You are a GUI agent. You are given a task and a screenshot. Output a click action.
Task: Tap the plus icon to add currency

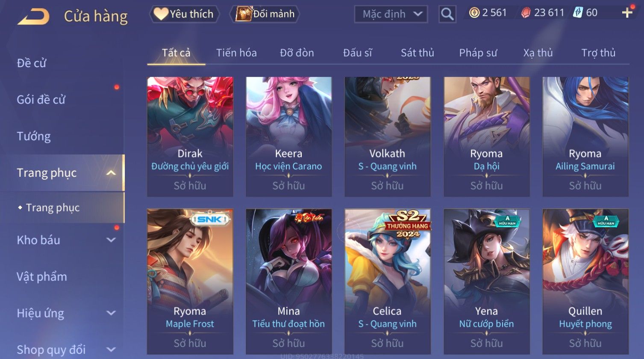(627, 13)
